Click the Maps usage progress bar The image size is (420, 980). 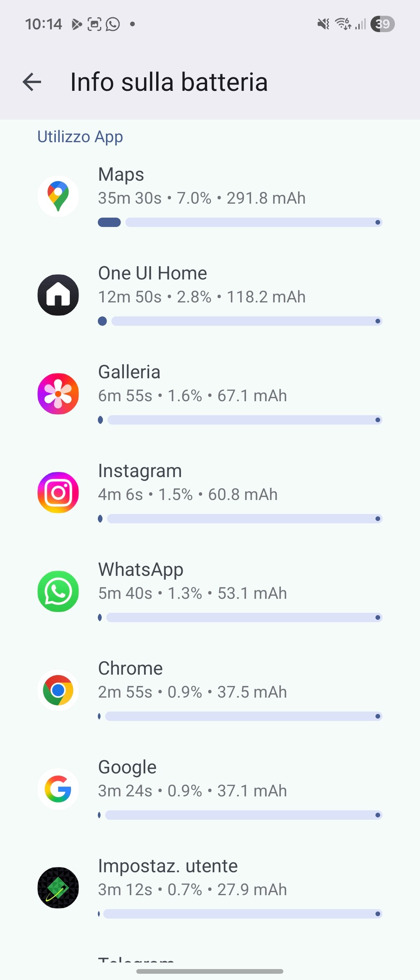click(240, 222)
